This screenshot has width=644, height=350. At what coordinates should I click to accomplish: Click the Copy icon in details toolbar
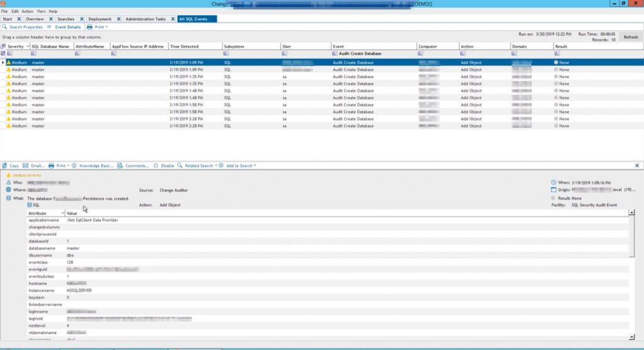click(x=5, y=166)
